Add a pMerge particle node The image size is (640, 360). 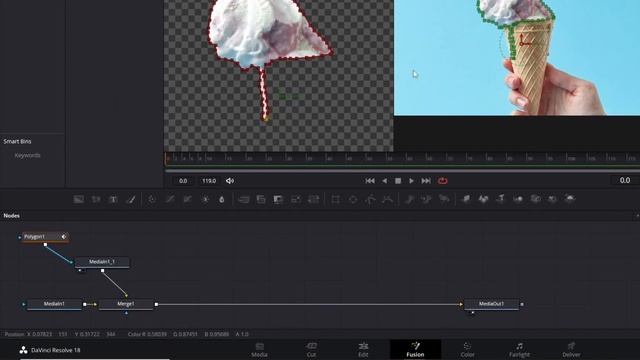point(427,199)
